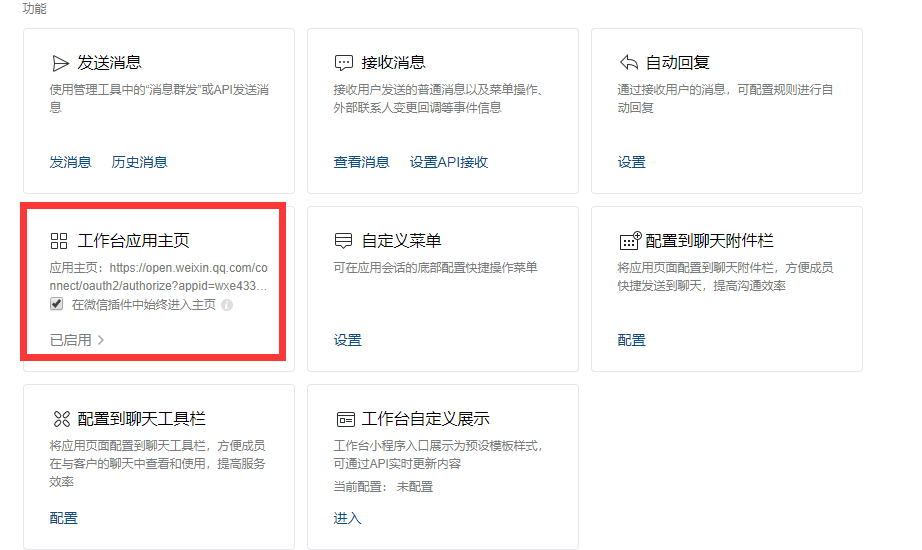The height and width of the screenshot is (550, 922).
Task: Click the 自定义菜单 icon
Action: tap(344, 241)
